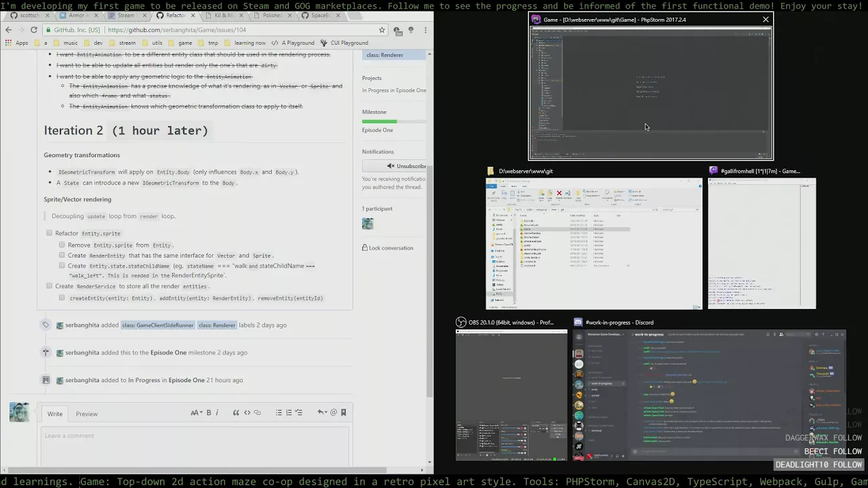Check the Refactor Entity.sprite task

coord(49,233)
